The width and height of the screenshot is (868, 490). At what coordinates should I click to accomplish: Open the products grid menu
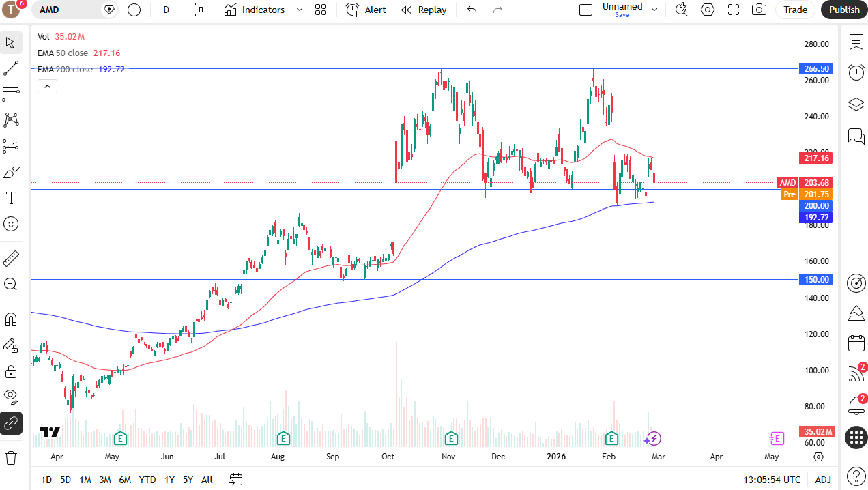(x=856, y=437)
